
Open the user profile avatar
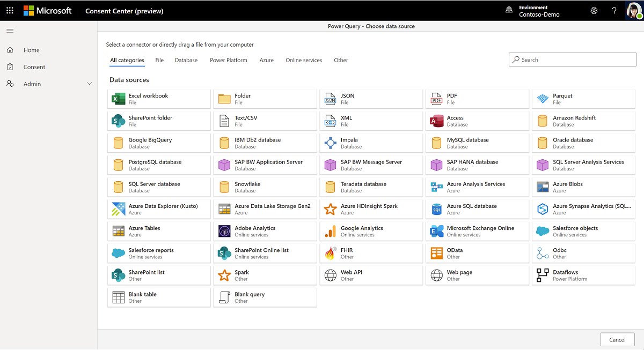pos(634,11)
